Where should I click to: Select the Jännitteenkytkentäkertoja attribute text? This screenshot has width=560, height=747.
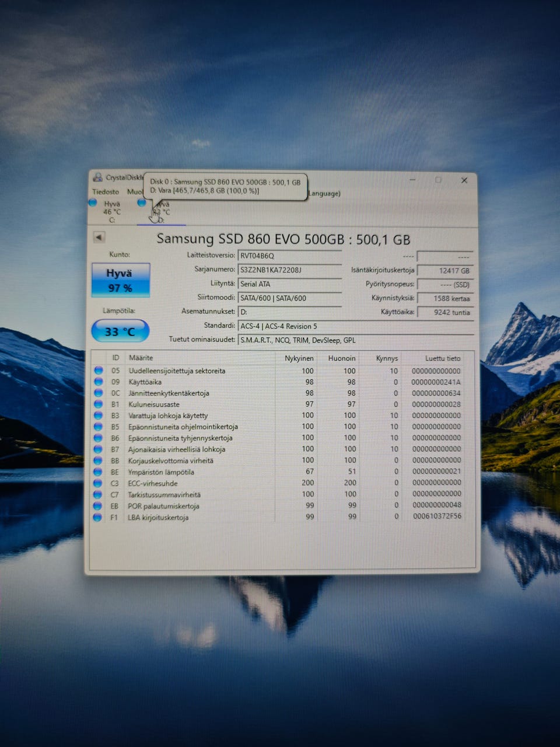[x=169, y=393]
